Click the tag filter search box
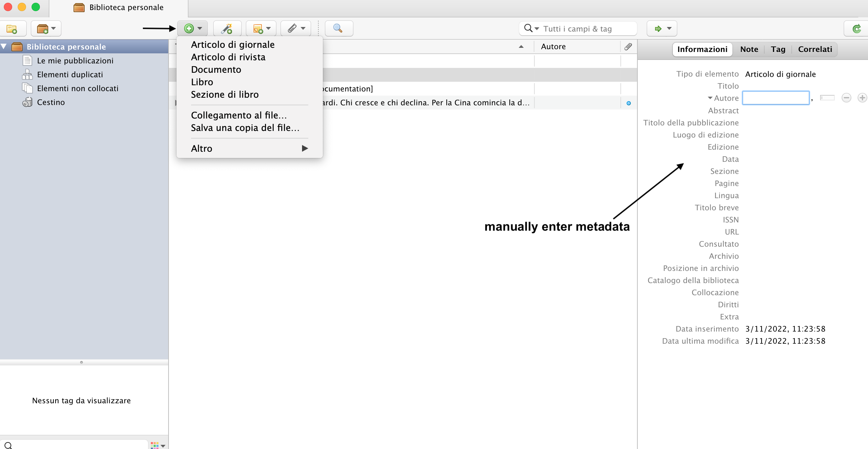868x449 pixels. point(75,444)
